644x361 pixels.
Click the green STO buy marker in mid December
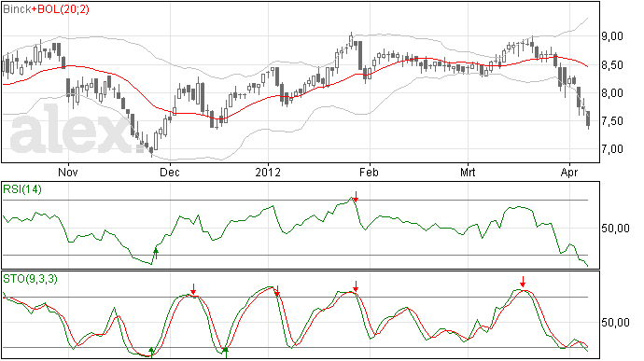(x=226, y=353)
